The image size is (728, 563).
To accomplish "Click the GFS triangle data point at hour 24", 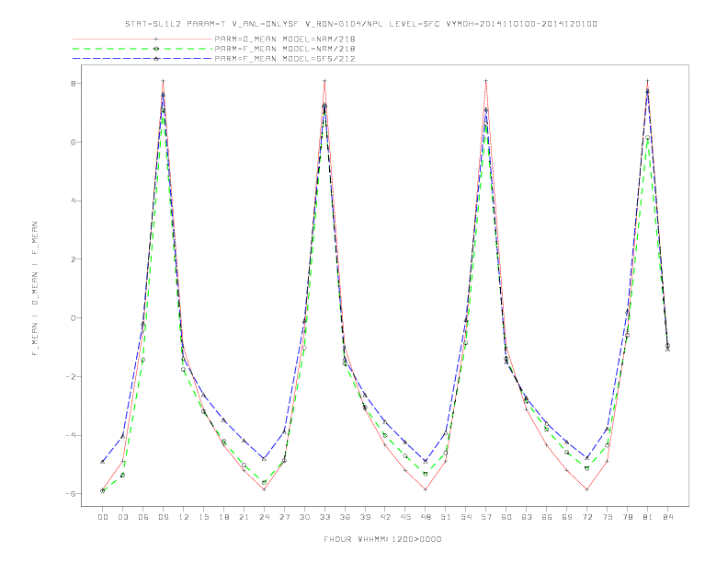I will [264, 458].
